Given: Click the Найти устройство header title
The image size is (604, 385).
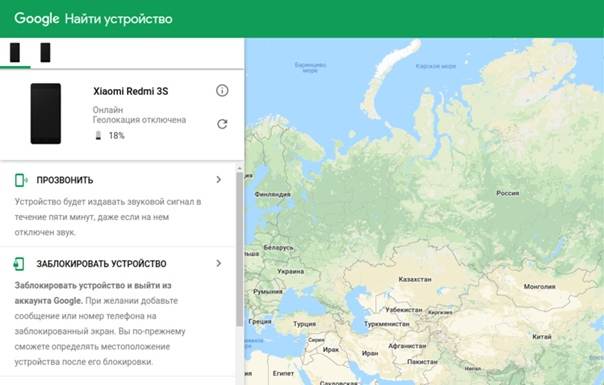Looking at the screenshot, I should coord(119,18).
